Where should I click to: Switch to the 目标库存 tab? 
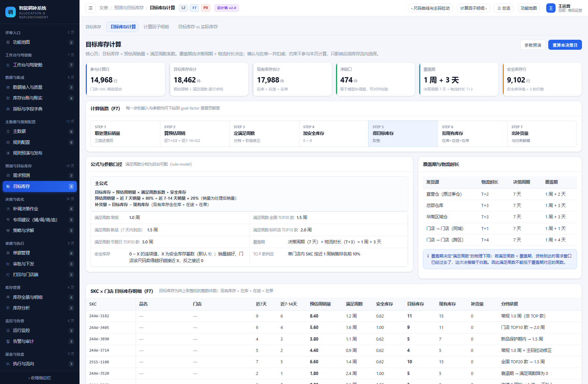pyautogui.click(x=93, y=27)
